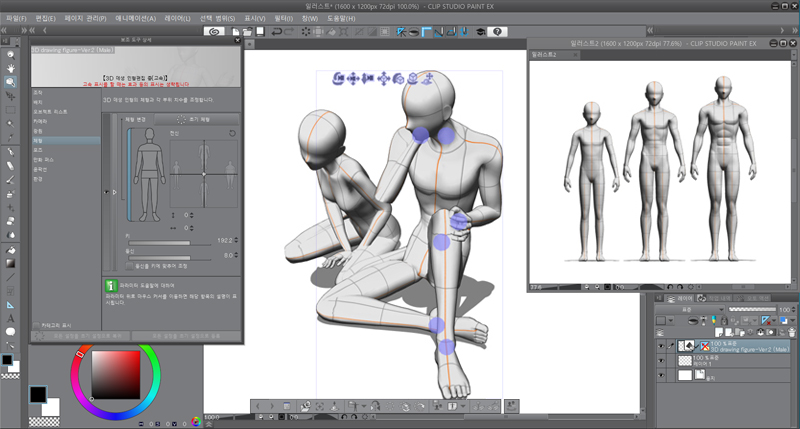
Task: Select the Balloon tool
Action: (10, 331)
